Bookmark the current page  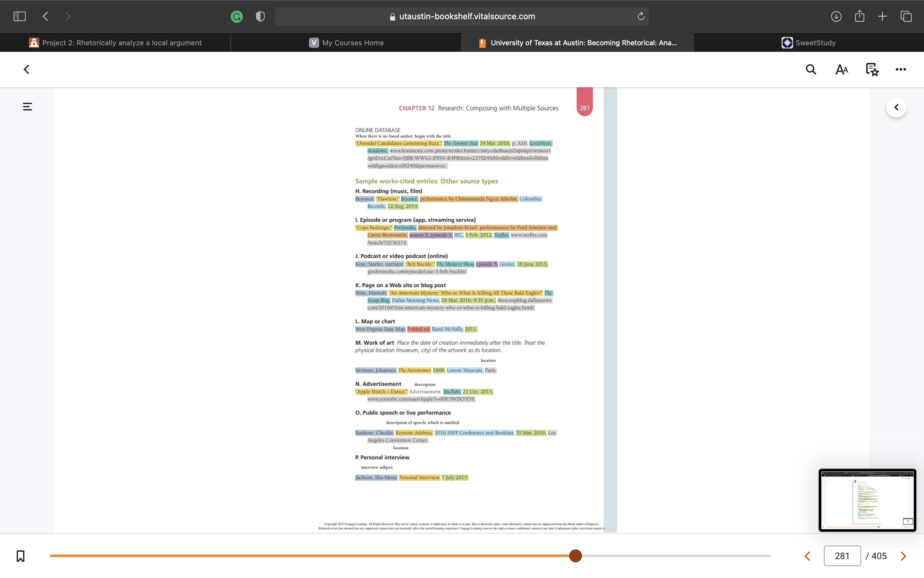(x=21, y=556)
